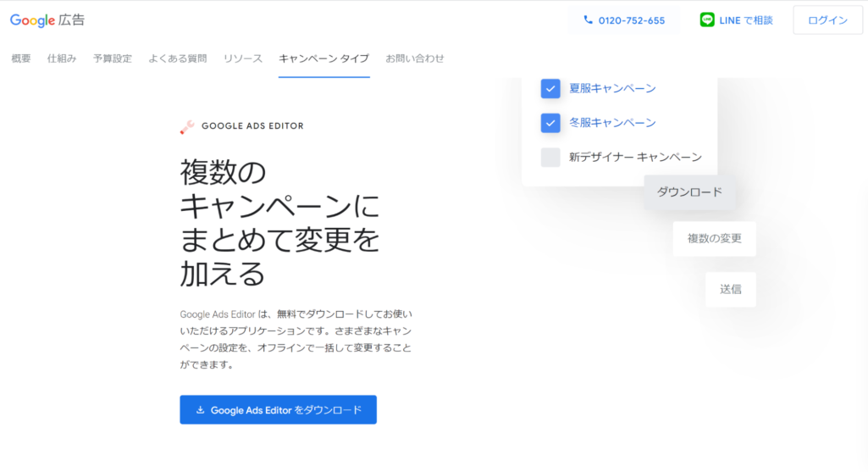Click the Google 広告 logo
Image resolution: width=868 pixels, height=472 pixels.
47,20
